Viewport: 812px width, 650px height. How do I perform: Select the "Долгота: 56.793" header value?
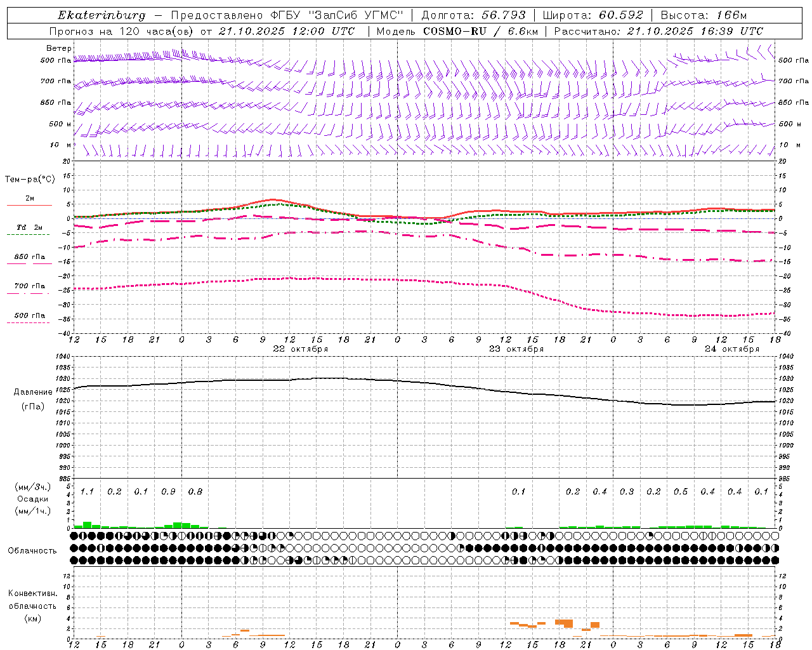pos(473,15)
